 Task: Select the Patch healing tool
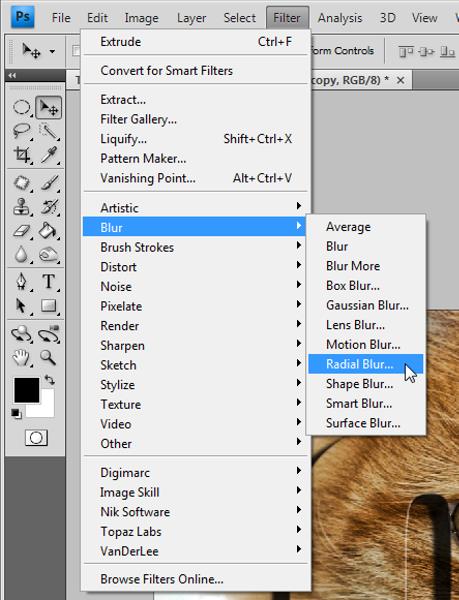tap(21, 183)
